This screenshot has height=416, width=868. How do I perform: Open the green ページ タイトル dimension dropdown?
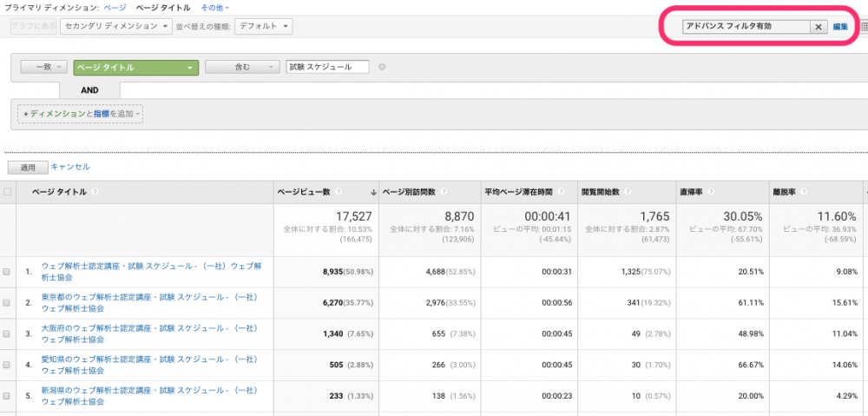135,67
